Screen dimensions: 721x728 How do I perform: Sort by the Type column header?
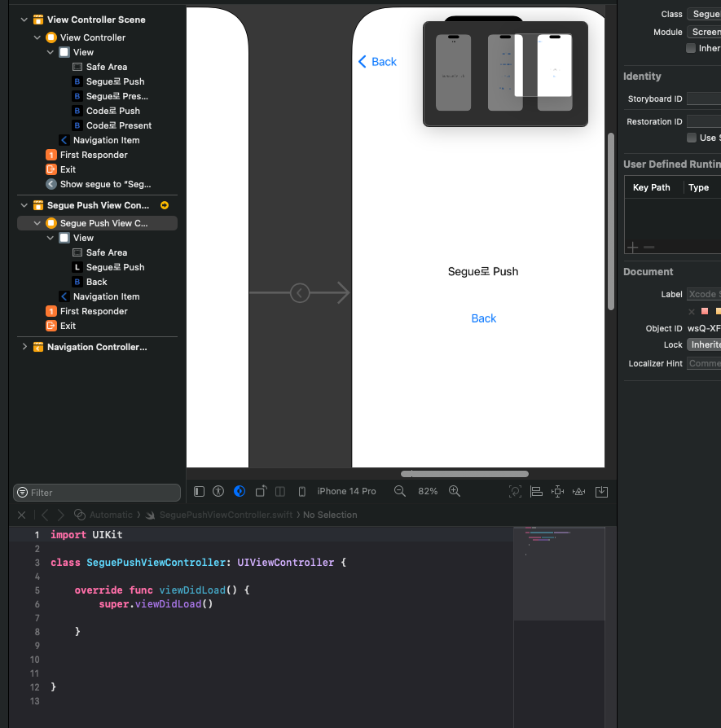pos(698,187)
